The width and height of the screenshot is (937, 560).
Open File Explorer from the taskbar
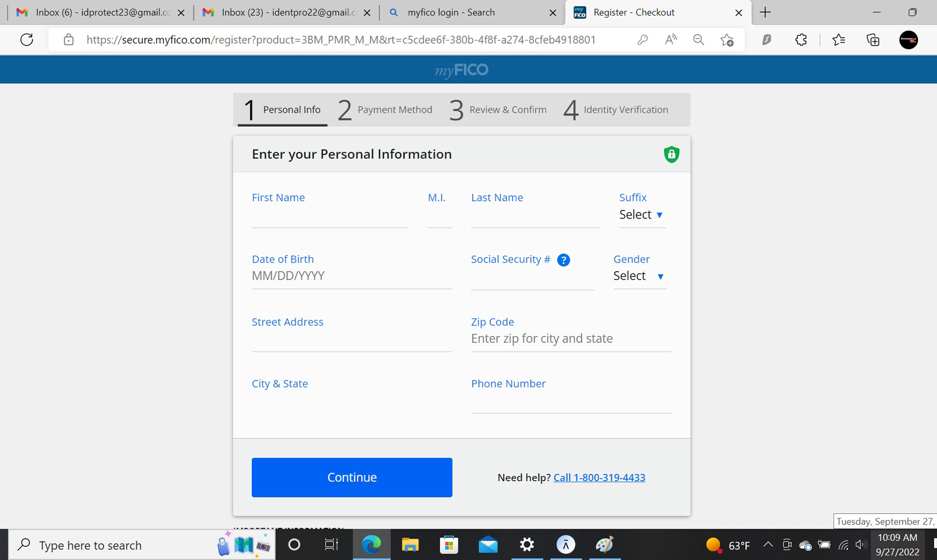click(x=410, y=544)
